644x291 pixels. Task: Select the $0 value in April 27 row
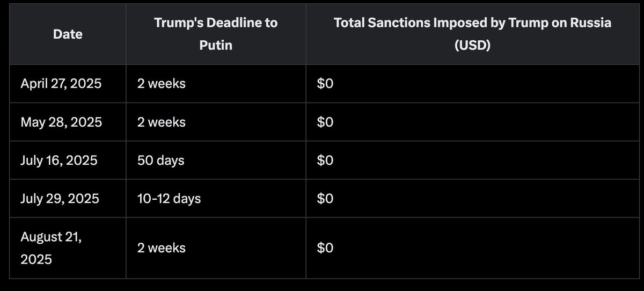[325, 84]
